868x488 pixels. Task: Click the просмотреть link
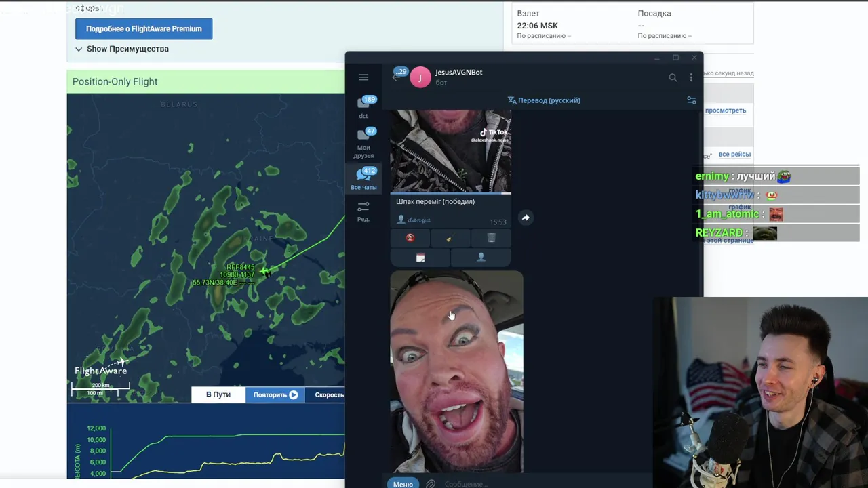725,110
